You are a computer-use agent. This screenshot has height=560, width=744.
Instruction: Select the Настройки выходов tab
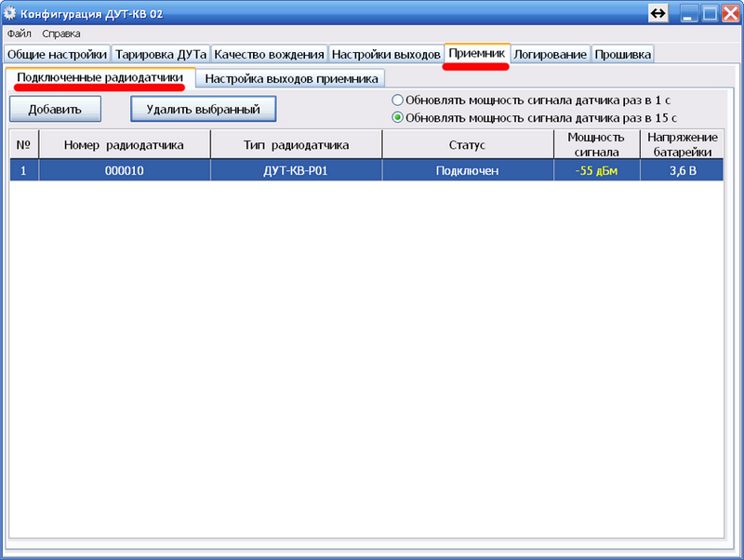386,54
